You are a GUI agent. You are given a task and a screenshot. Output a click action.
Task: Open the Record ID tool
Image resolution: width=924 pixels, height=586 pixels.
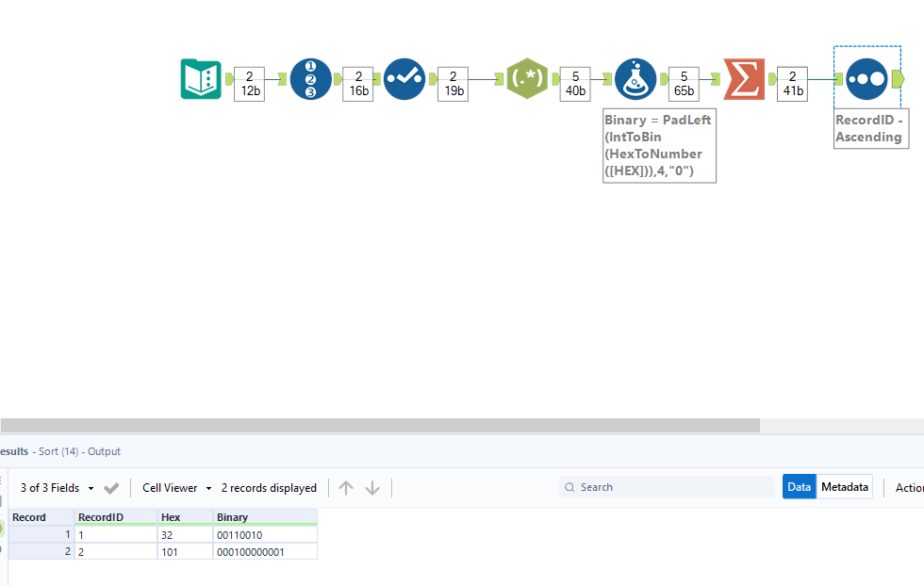coord(311,78)
